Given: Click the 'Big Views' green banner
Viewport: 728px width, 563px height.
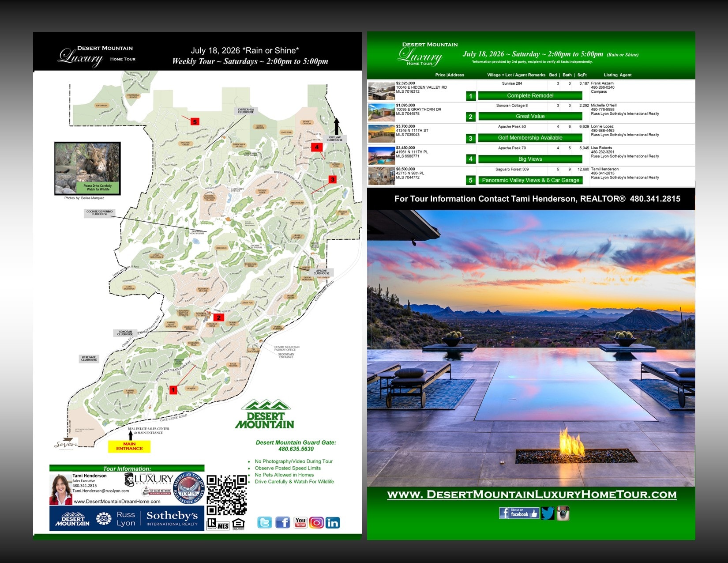Looking at the screenshot, I should point(530,159).
